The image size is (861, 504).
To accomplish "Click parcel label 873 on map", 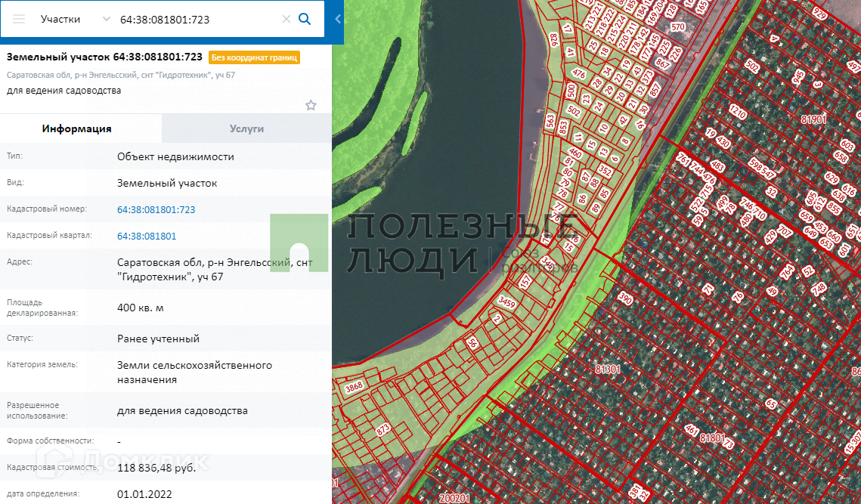I will (382, 428).
